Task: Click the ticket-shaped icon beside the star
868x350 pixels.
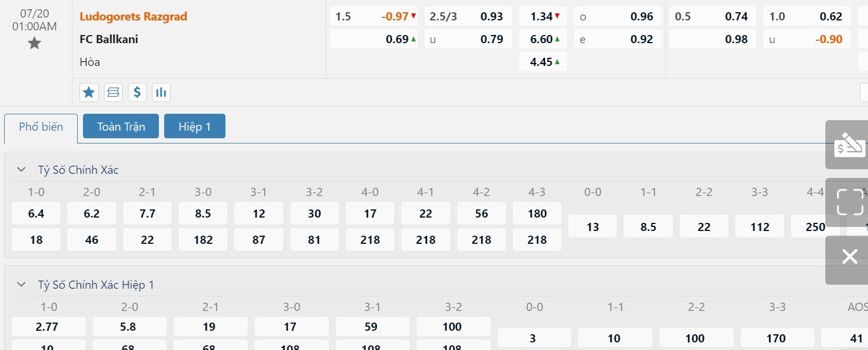Action: click(113, 92)
